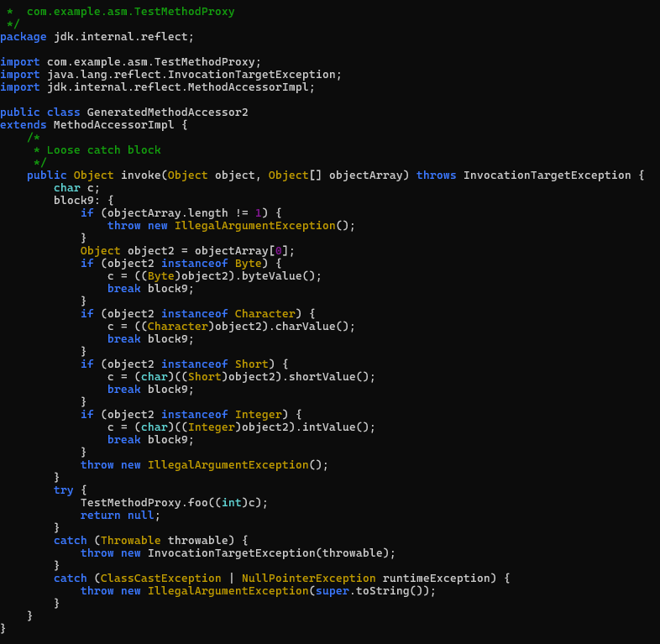Click the 'intValue()' call
660x644 pixels.
point(336,427)
